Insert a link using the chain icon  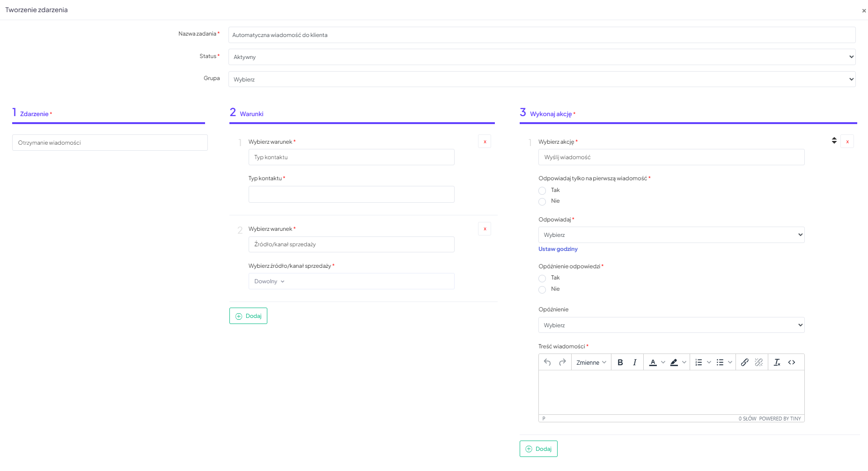pyautogui.click(x=744, y=362)
